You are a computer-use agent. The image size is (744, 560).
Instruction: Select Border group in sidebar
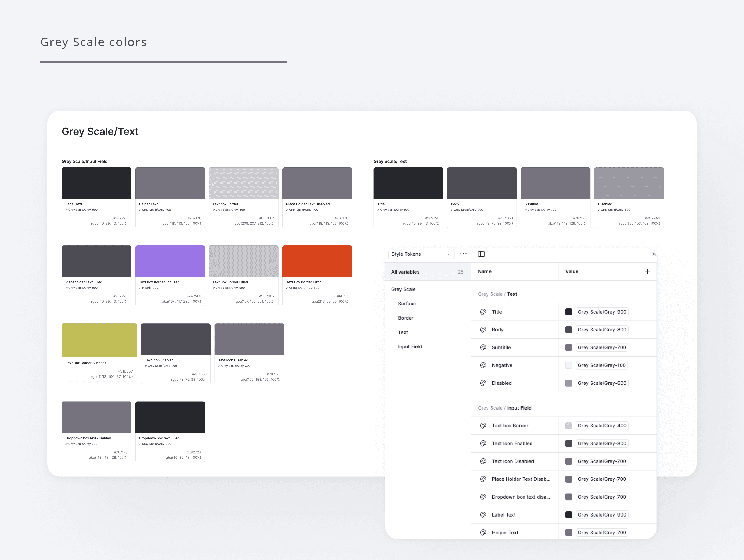[406, 318]
